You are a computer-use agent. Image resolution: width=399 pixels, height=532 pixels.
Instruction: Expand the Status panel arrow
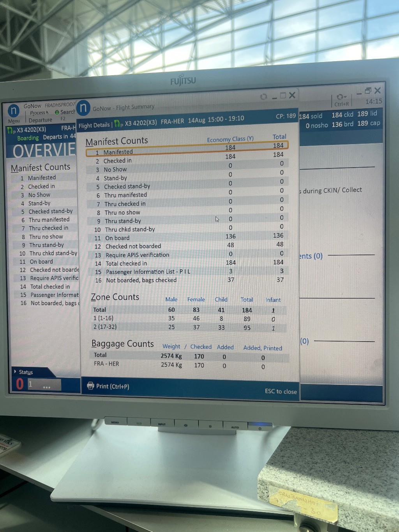(x=15, y=371)
